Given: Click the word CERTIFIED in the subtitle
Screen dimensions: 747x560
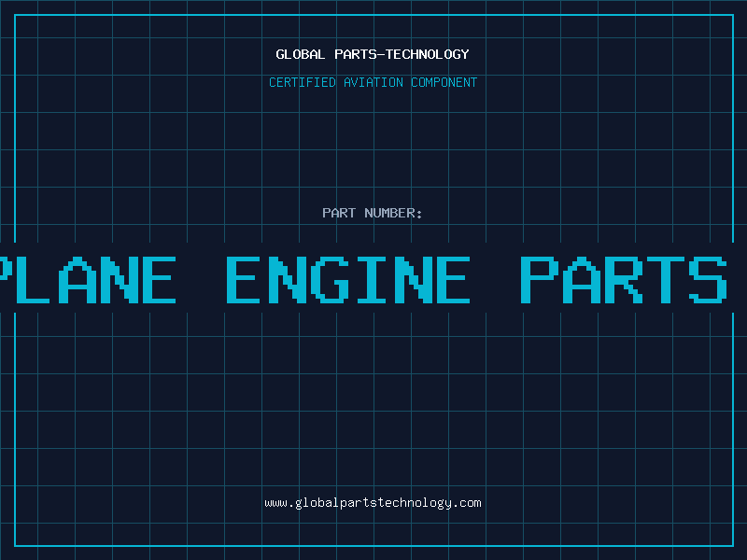Looking at the screenshot, I should pos(301,82).
